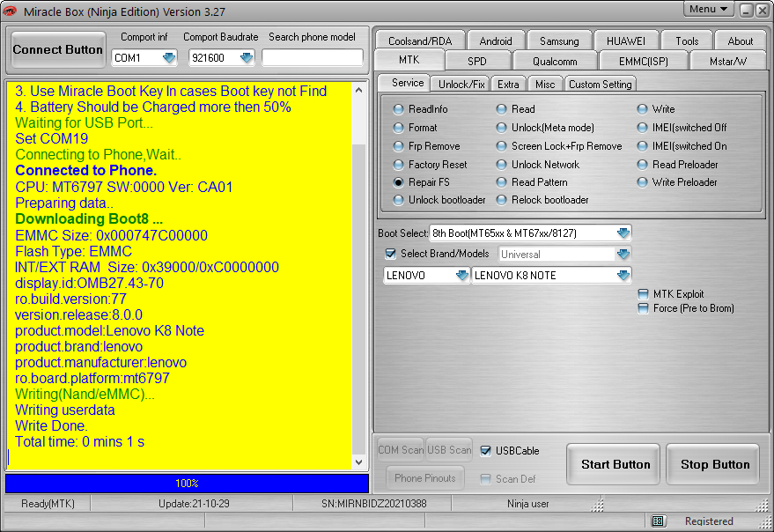Enable the MTK Exploit checkbox
Image resolution: width=774 pixels, height=532 pixels.
643,294
